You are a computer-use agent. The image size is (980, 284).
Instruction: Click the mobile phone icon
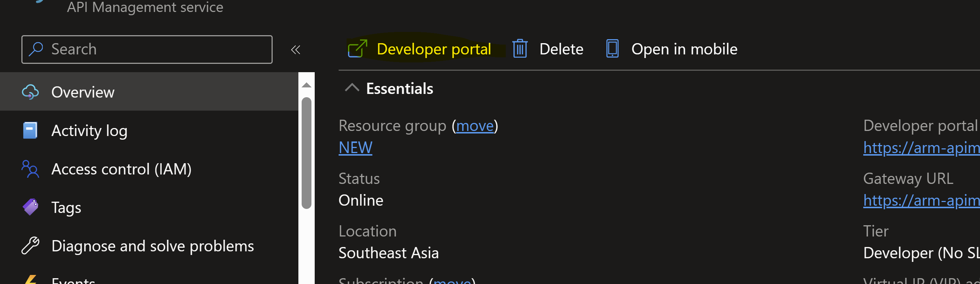point(612,49)
